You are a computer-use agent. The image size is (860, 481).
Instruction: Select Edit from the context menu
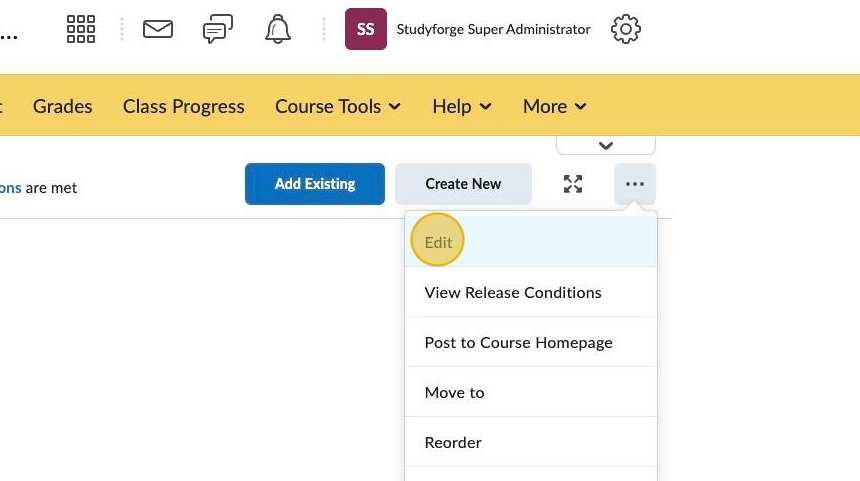tap(439, 242)
